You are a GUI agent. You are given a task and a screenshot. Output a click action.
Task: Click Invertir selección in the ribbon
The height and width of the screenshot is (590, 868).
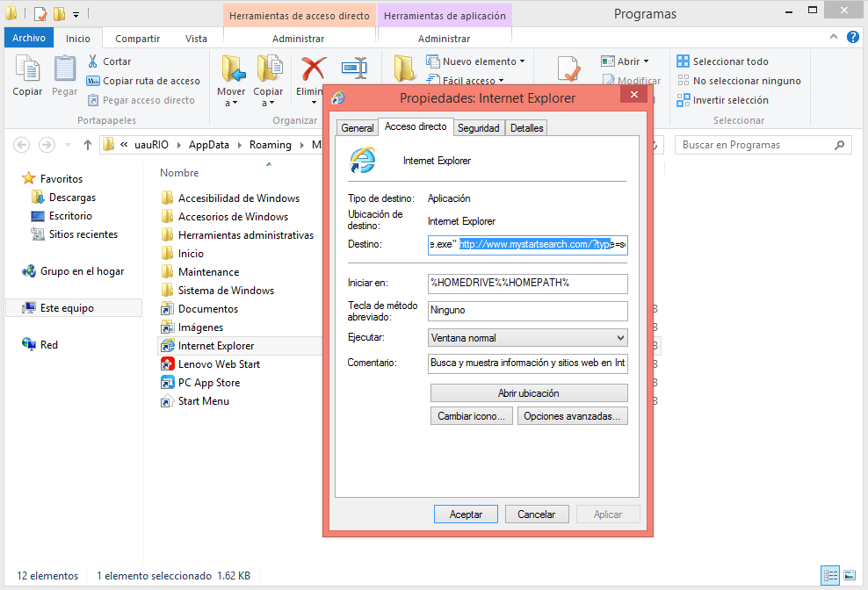click(x=729, y=100)
